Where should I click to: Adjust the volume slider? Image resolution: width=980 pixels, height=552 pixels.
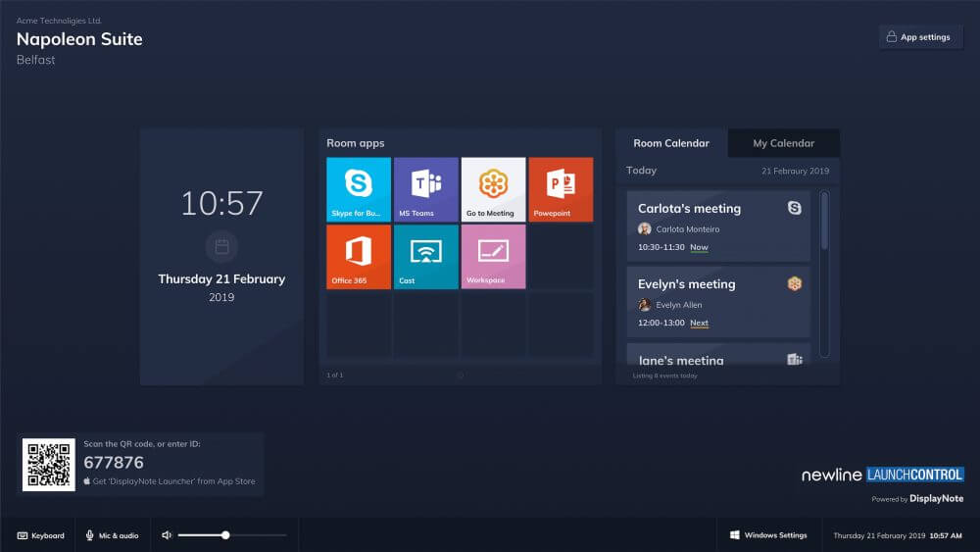coord(232,535)
